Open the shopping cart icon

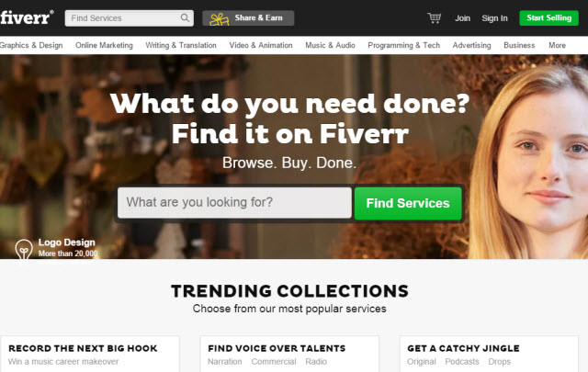[x=434, y=17]
